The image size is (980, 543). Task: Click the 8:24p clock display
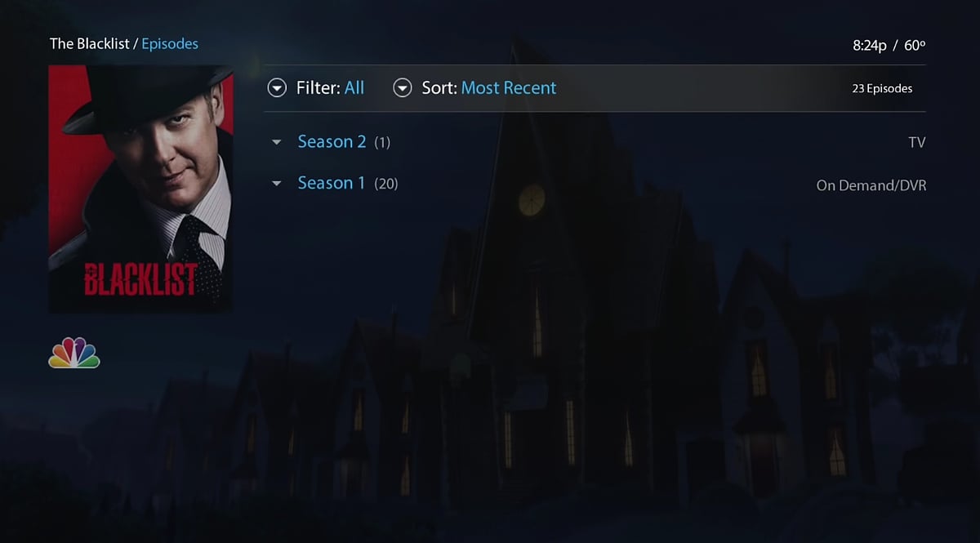pos(870,46)
